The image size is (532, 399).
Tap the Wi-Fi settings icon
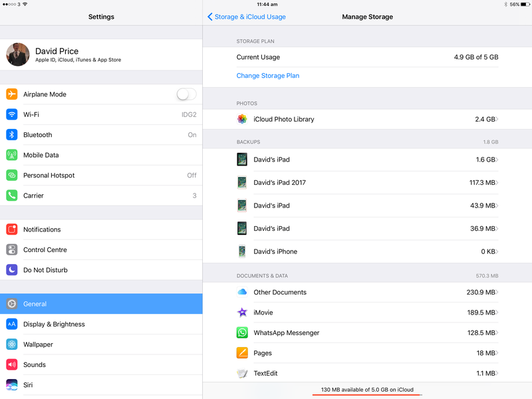pos(12,114)
